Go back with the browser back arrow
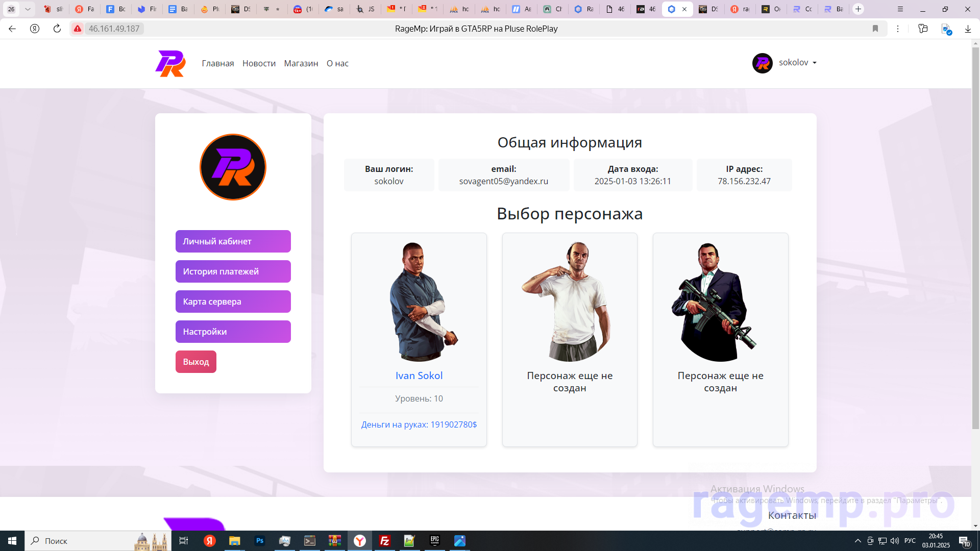 [x=12, y=29]
